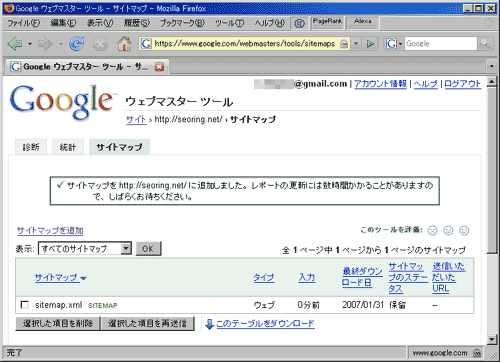Click the search magnifier icon
The width and height of the screenshot is (500, 362).
pos(485,44)
